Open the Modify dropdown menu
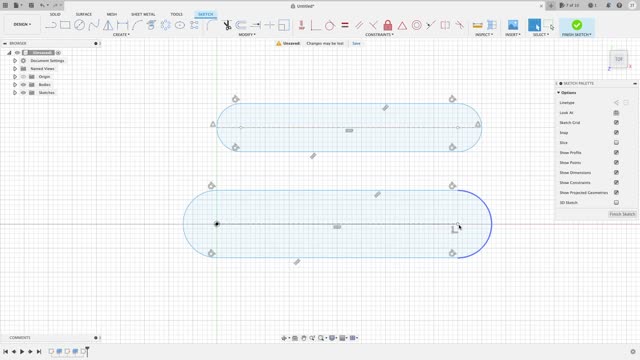This screenshot has height=360, width=640. (x=247, y=35)
